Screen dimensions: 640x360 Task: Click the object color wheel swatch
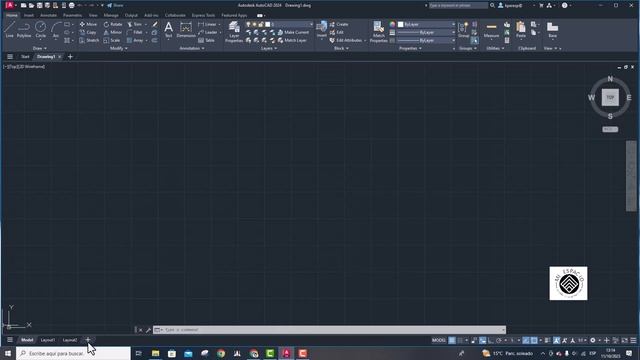(x=392, y=24)
